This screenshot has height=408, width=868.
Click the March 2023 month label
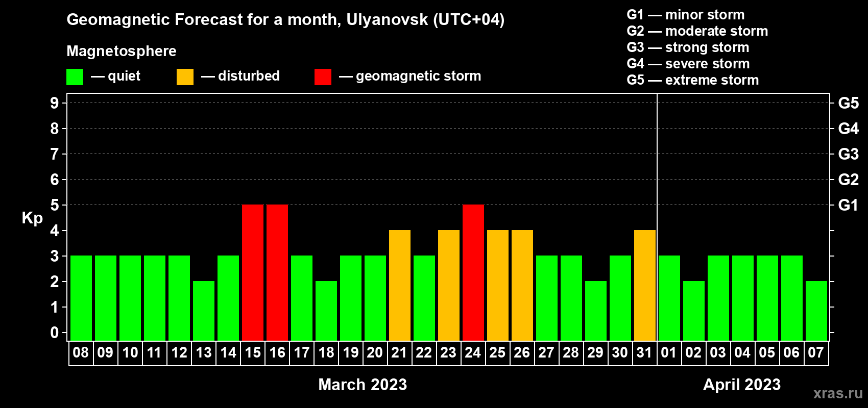[363, 385]
